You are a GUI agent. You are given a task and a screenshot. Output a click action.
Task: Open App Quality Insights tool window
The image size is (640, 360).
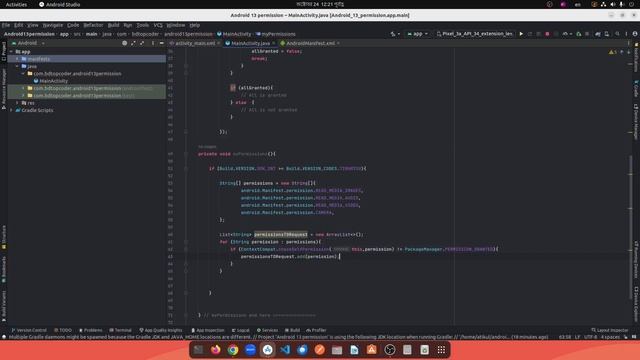point(161,330)
